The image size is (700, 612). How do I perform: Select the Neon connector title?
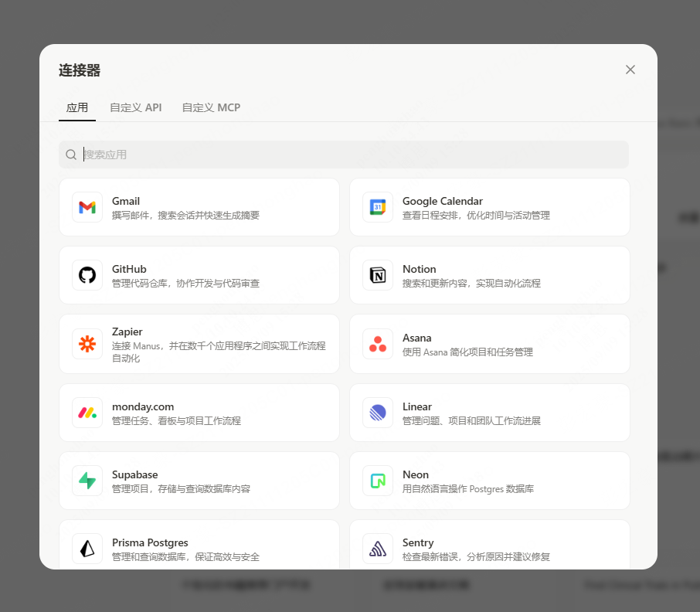[x=416, y=474]
